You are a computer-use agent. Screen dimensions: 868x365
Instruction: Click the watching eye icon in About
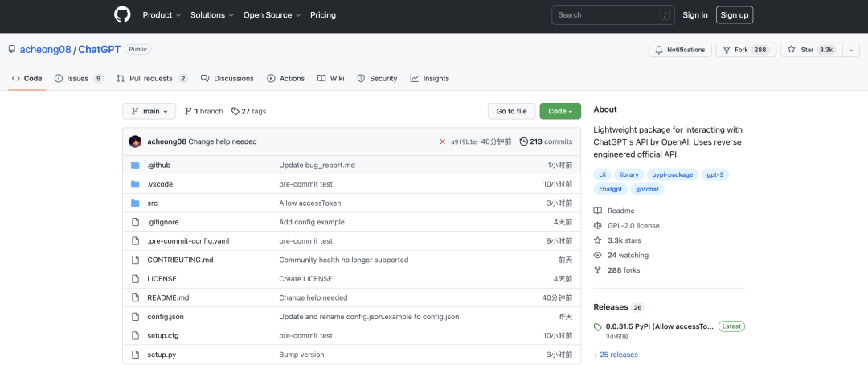(x=597, y=256)
